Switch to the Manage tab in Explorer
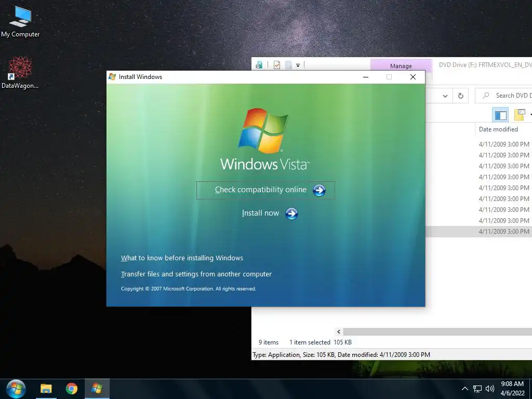This screenshot has width=532, height=399. [x=401, y=66]
